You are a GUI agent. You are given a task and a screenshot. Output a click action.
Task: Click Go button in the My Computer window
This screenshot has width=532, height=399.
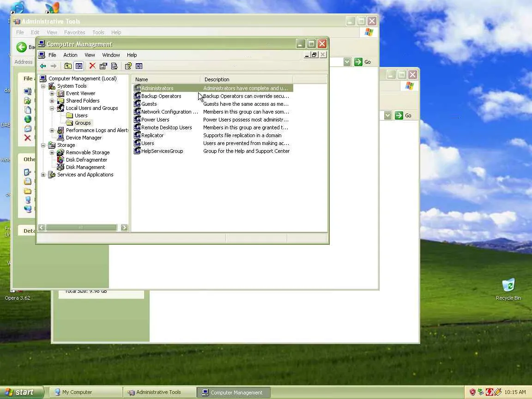click(x=404, y=115)
